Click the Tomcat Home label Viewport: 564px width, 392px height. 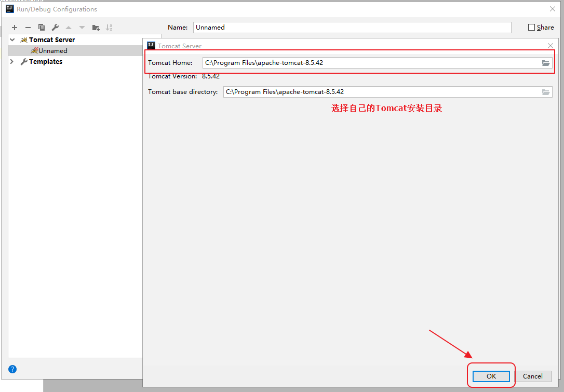click(170, 63)
